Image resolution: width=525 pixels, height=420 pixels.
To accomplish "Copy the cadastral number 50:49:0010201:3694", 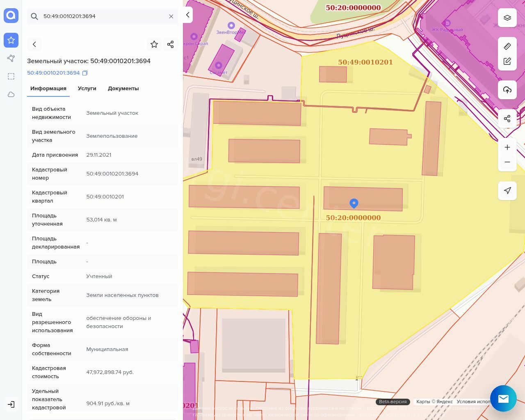I will 85,73.
